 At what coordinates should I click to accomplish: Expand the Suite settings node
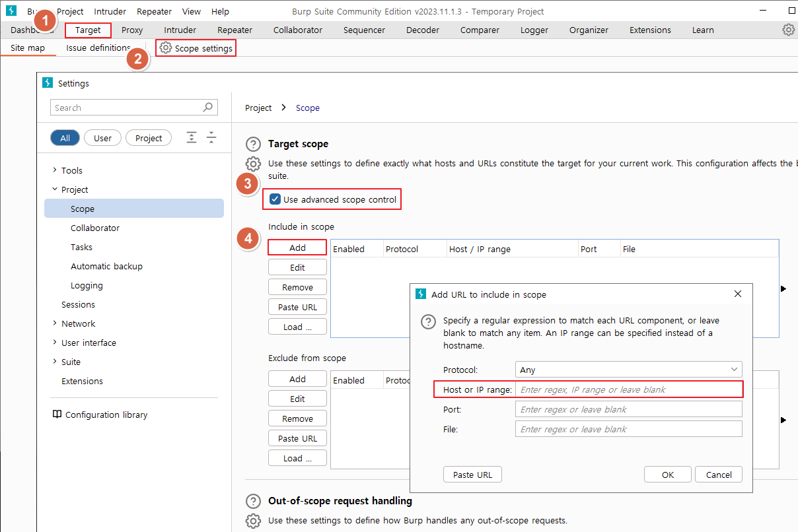point(54,362)
